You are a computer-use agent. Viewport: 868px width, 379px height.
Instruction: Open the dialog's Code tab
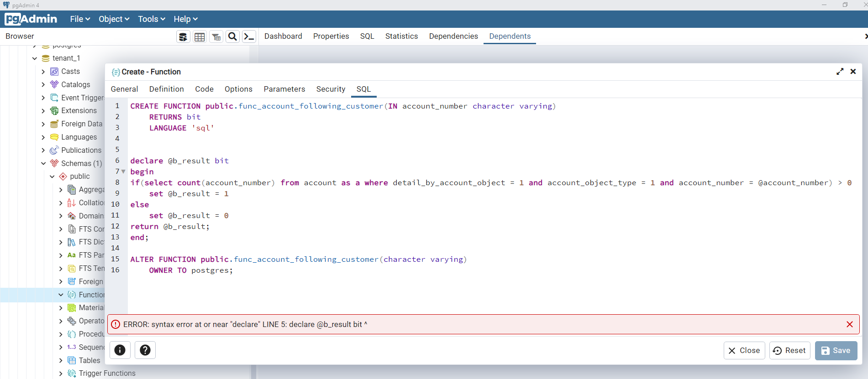tap(204, 89)
